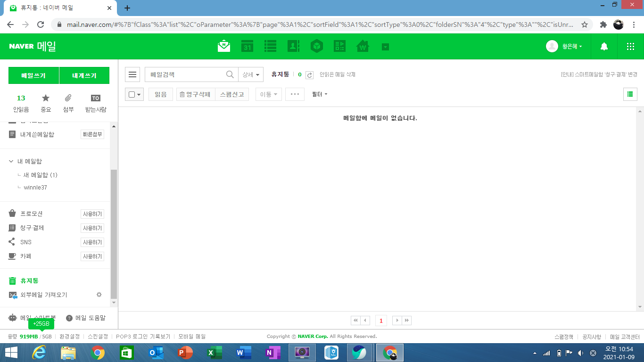This screenshot has height=362, width=644.
Task: Toggle the hamburger folder-list menu button
Action: [x=132, y=74]
